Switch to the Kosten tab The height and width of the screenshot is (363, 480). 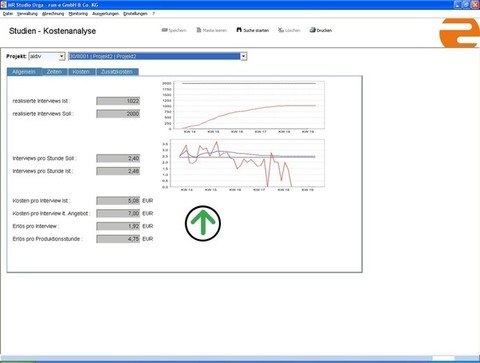click(x=81, y=72)
